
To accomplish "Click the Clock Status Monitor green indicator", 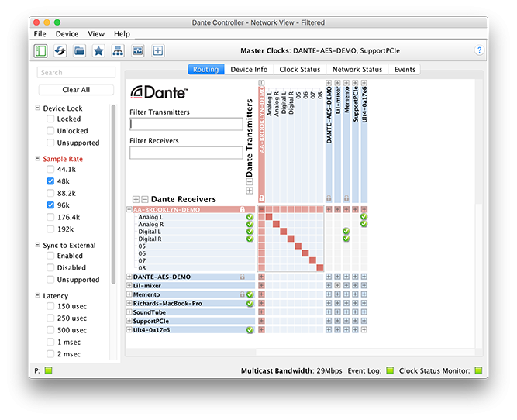I will [x=478, y=371].
